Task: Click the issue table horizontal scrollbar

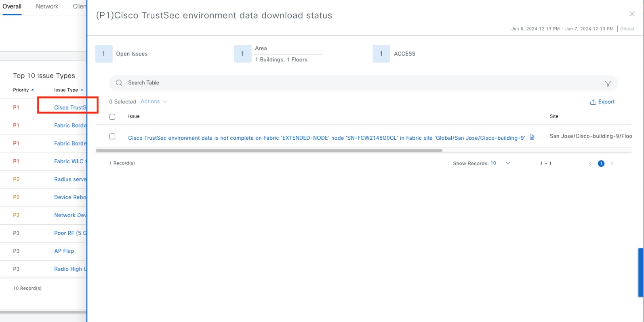Action: point(269,150)
